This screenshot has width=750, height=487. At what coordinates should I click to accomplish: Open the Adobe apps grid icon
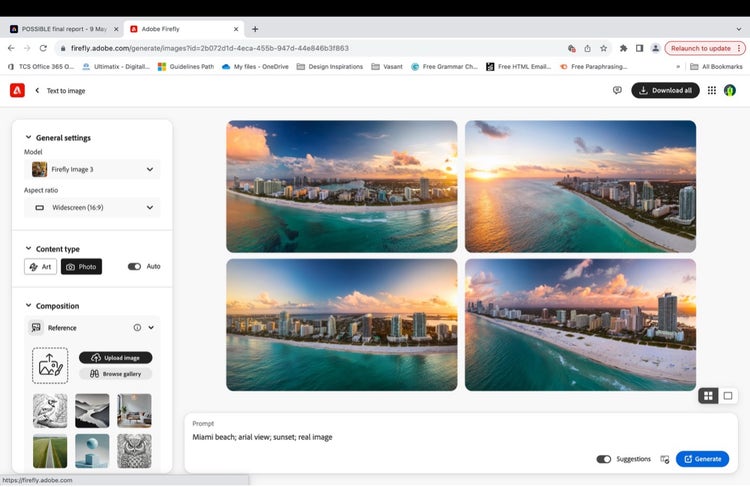click(x=712, y=90)
